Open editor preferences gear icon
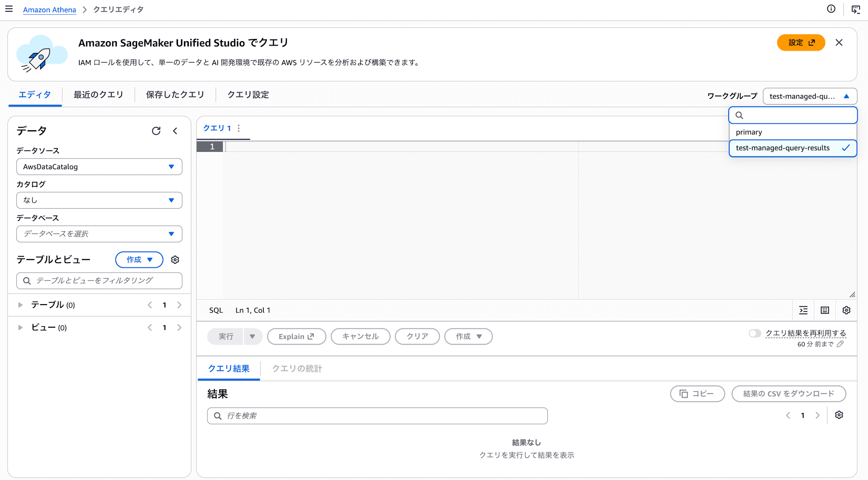This screenshot has width=868, height=480. point(846,310)
